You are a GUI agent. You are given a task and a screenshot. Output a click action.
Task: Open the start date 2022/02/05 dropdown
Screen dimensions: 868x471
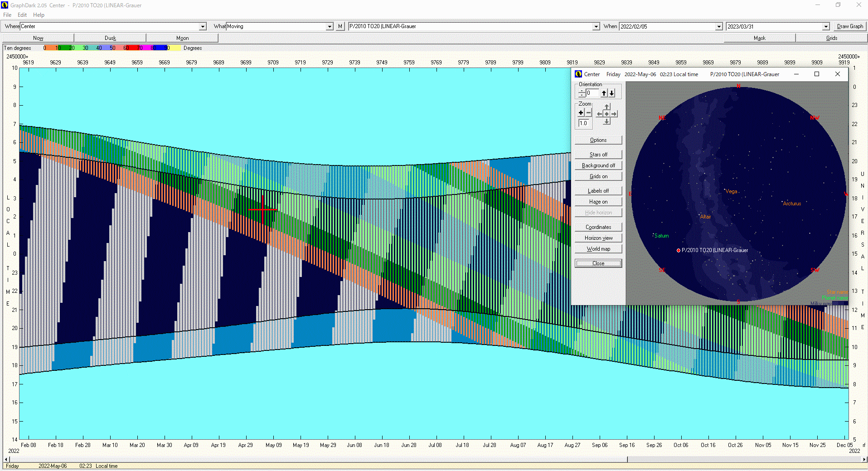tap(719, 26)
